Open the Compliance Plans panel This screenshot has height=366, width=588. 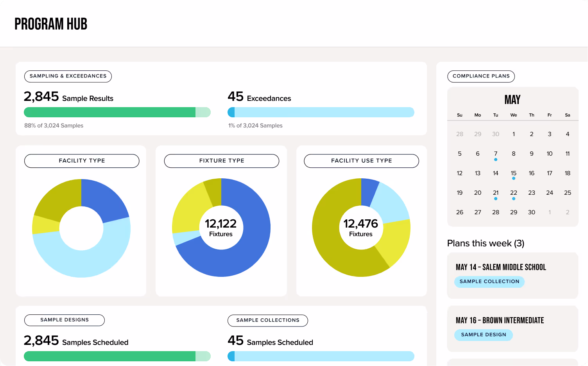(481, 76)
